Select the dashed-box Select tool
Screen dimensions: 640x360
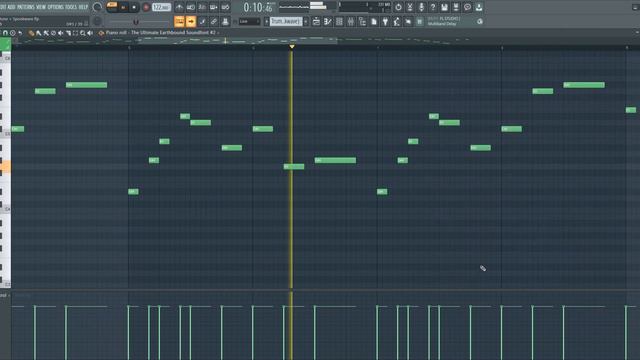[x=75, y=33]
